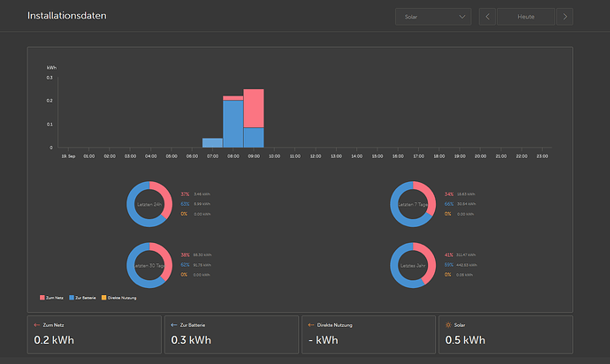
Task: Click the "- kWh" Direkte Nutzung value
Action: point(324,340)
